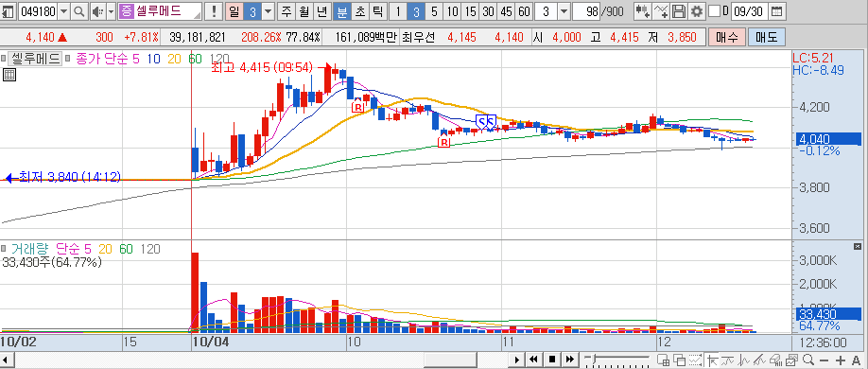Select 1-minute interval tab
The height and width of the screenshot is (369, 868).
[x=398, y=10]
